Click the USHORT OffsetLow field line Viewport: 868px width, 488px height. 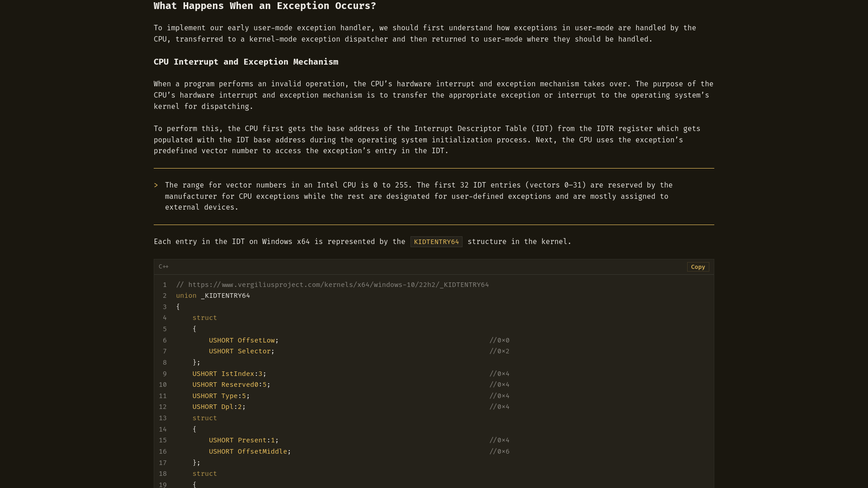click(243, 340)
